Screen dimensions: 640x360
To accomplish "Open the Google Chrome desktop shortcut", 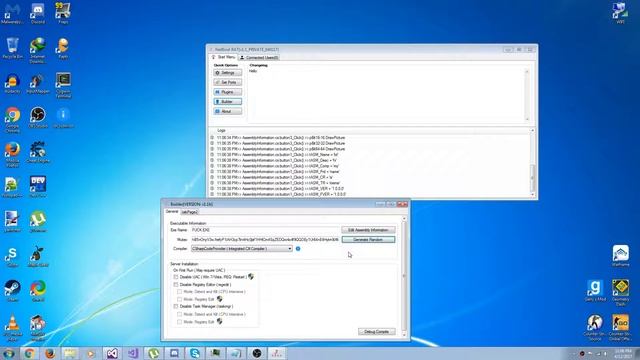I will coord(12,120).
